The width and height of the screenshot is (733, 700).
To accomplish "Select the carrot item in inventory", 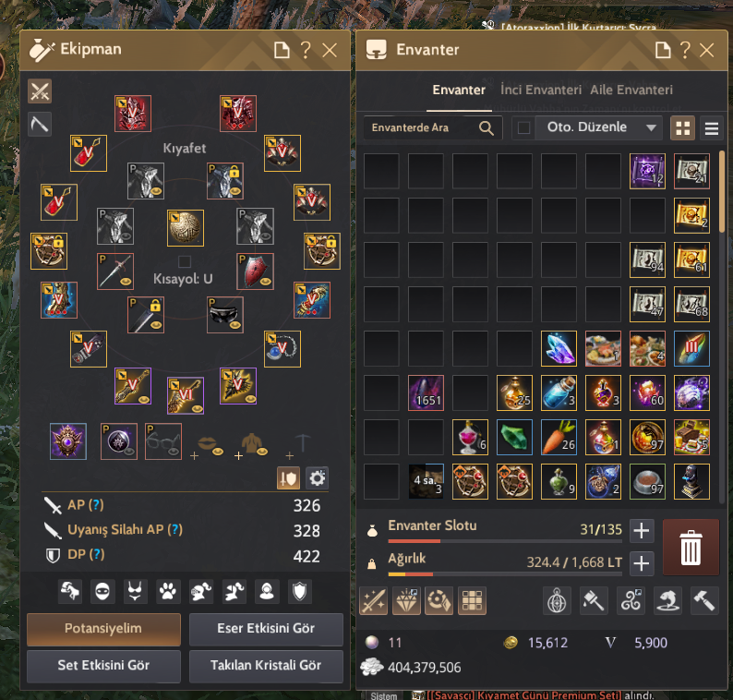I will click(x=559, y=437).
